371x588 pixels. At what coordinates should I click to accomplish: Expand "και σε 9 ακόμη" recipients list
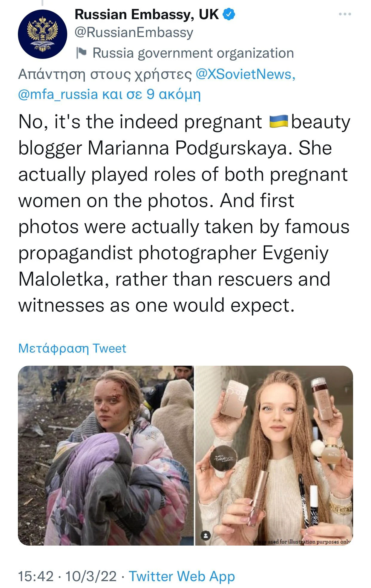coord(151,94)
